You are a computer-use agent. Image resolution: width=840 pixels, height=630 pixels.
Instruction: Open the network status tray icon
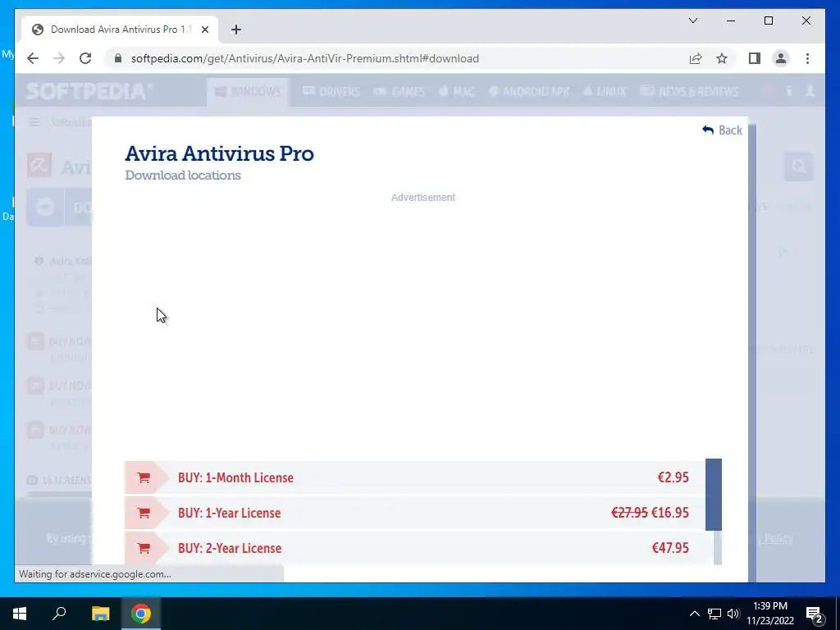pos(714,614)
